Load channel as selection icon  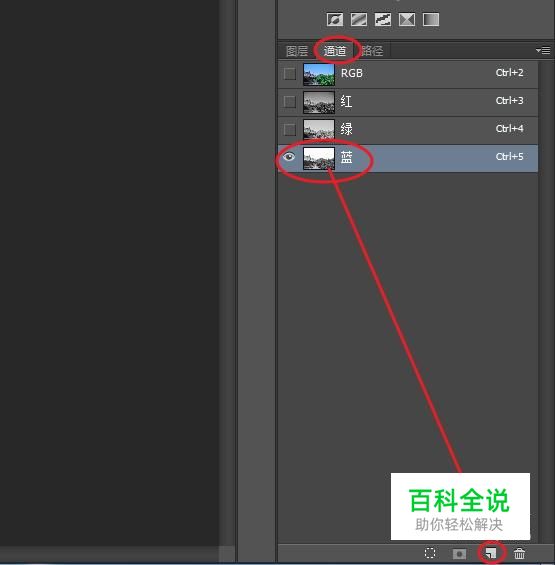click(430, 553)
